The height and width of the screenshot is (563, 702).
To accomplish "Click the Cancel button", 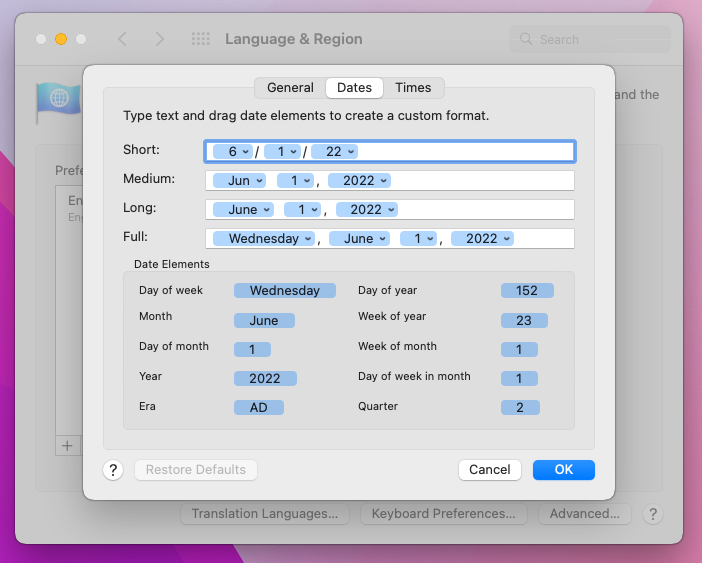I will [490, 470].
